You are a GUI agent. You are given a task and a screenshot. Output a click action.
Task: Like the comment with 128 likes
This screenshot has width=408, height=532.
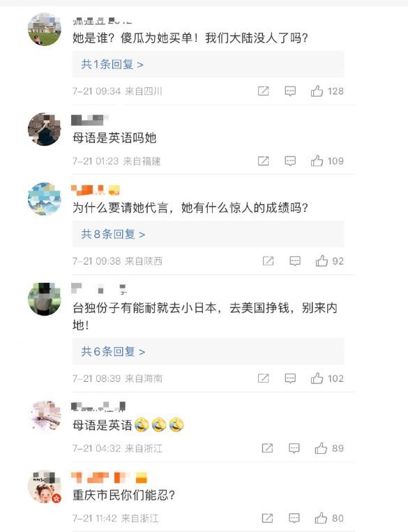click(317, 91)
